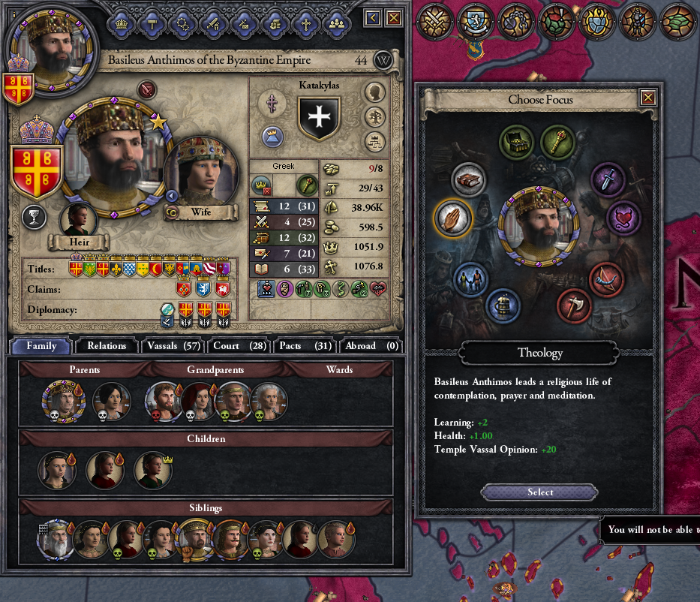Select the Theology focus praying hands icon
This screenshot has width=700, height=602.
pyautogui.click(x=452, y=218)
